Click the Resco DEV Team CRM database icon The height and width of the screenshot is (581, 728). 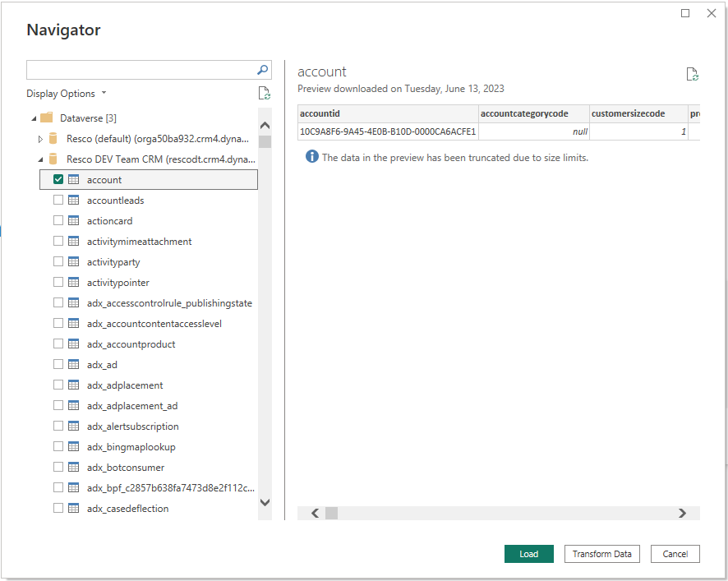[53, 159]
